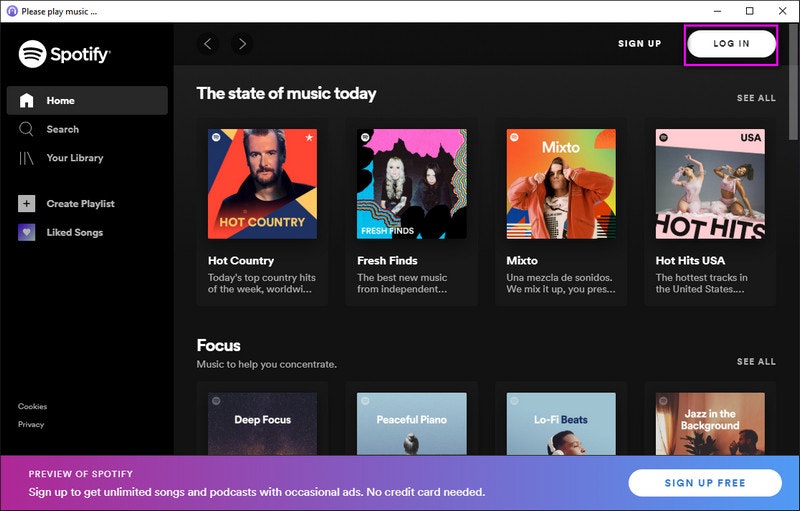Select the Create Playlist label
The width and height of the screenshot is (800, 511).
pos(81,203)
